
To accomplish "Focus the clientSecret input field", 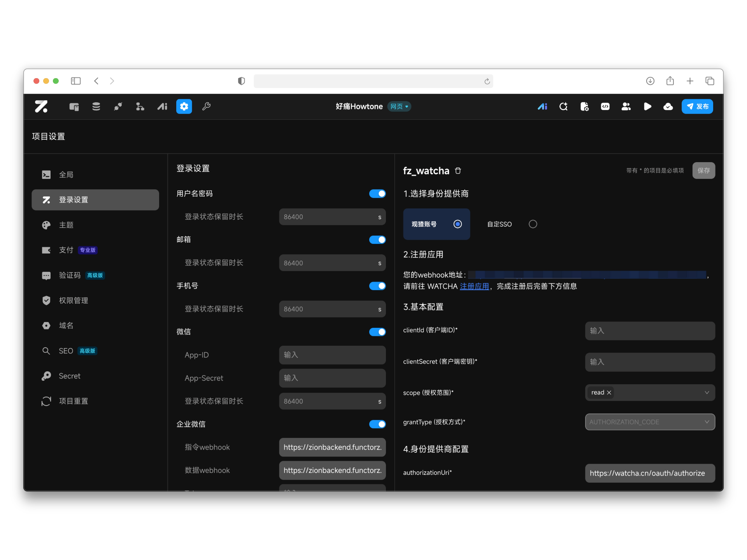I will pyautogui.click(x=650, y=362).
